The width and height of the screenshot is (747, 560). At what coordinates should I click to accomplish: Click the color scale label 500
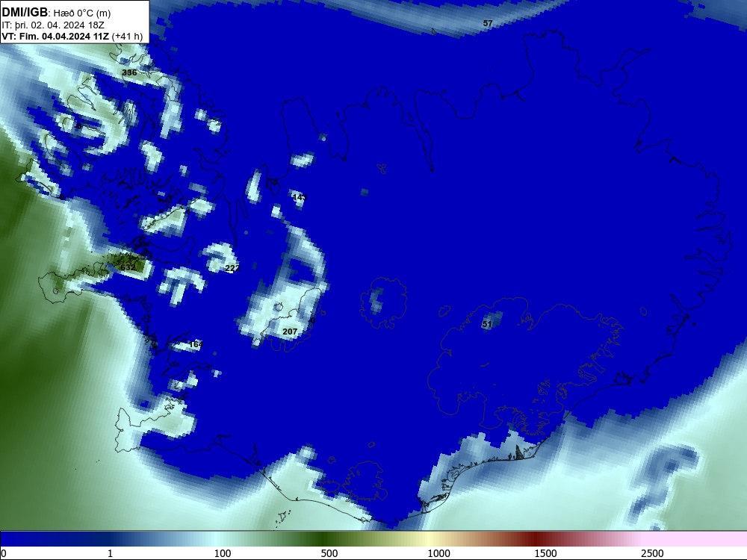click(329, 553)
